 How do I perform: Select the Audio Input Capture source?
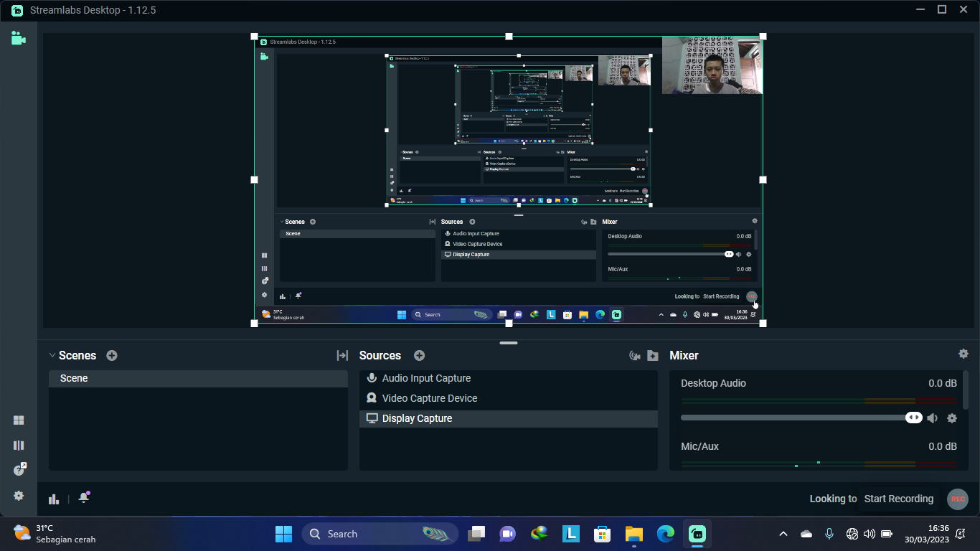point(509,378)
